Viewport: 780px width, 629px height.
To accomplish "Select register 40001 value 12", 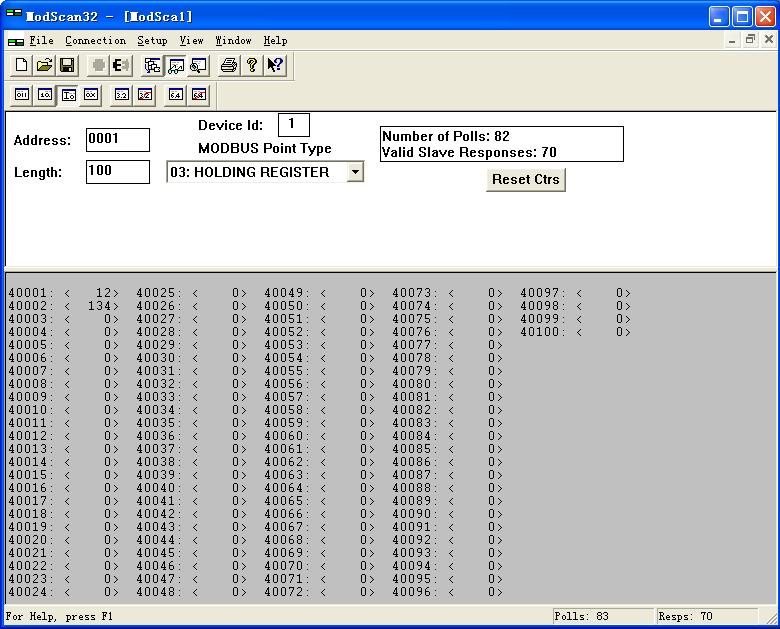I will pyautogui.click(x=64, y=293).
